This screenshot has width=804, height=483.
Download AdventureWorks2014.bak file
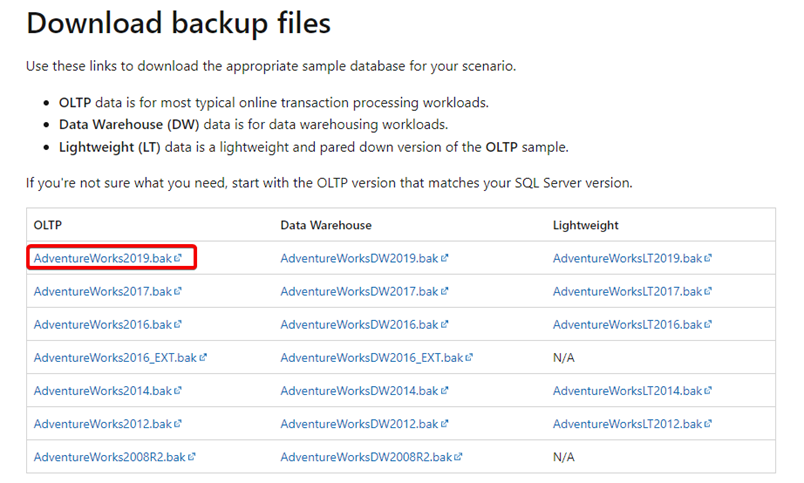(x=103, y=391)
